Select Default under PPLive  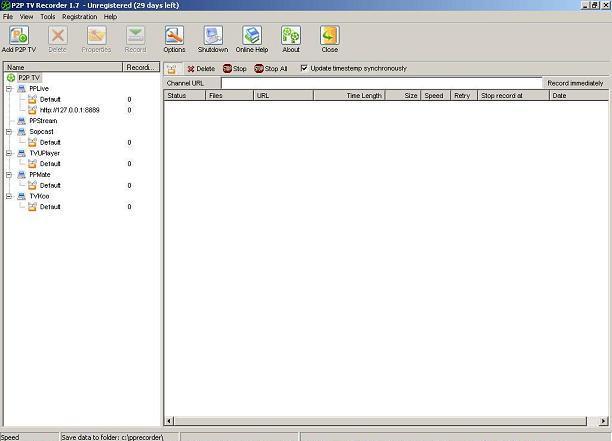tap(50, 100)
